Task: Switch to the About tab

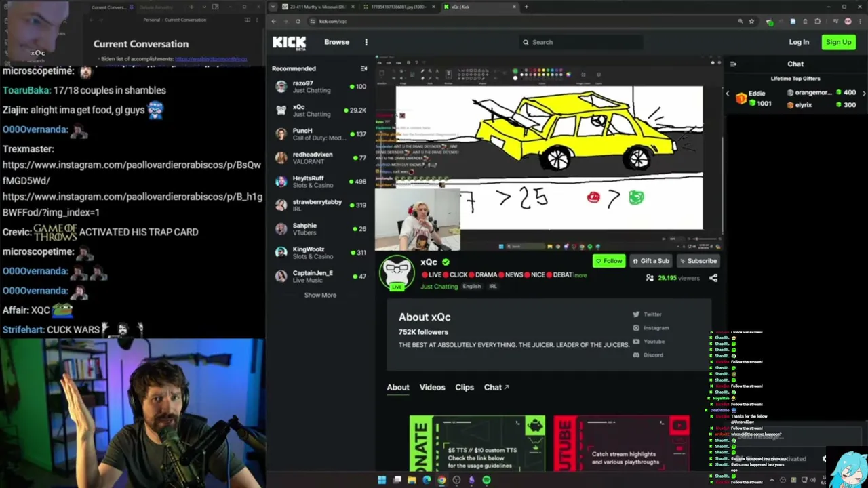Action: pyautogui.click(x=398, y=388)
